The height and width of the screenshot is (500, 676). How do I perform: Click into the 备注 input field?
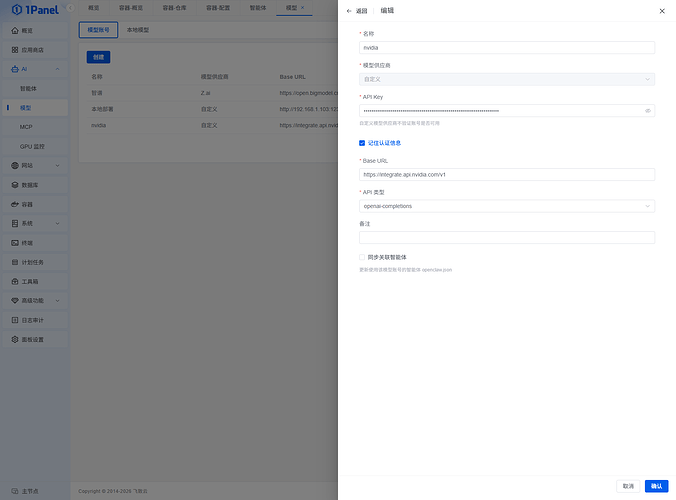pos(506,238)
